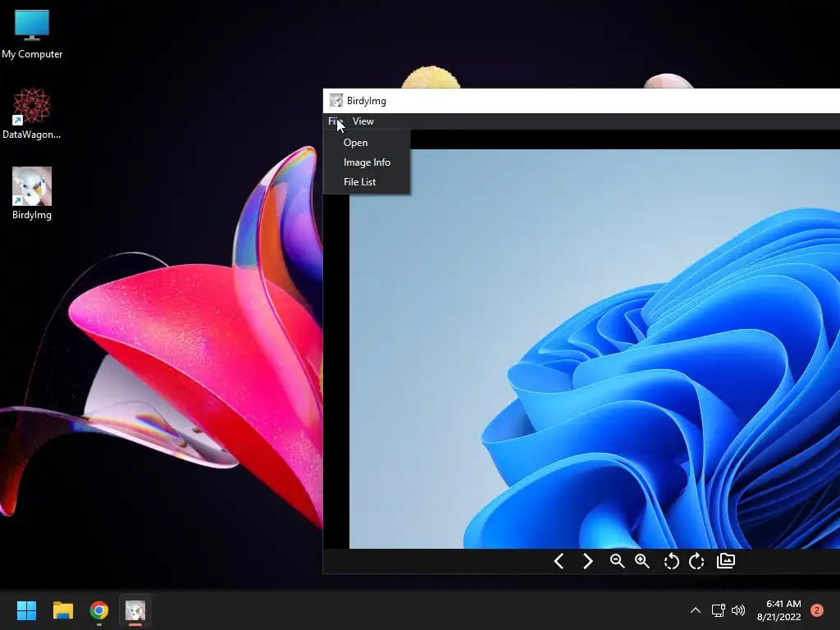This screenshot has height=630, width=840.
Task: Open network status tray icon
Action: point(718,610)
